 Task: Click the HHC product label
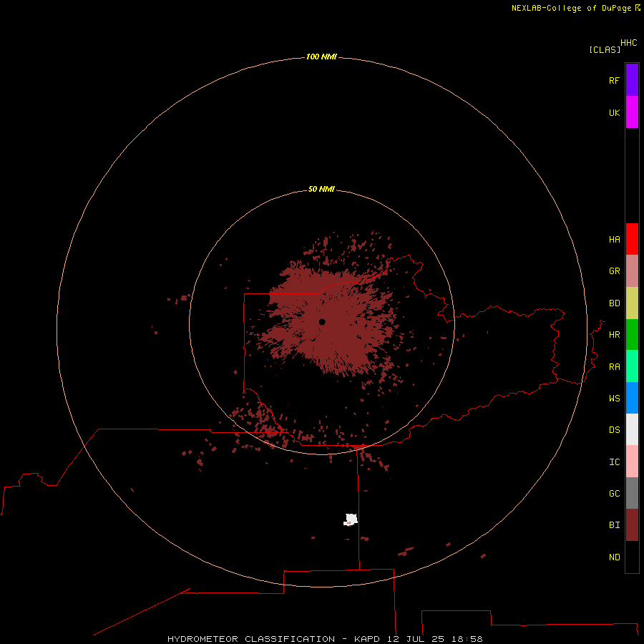(x=628, y=43)
